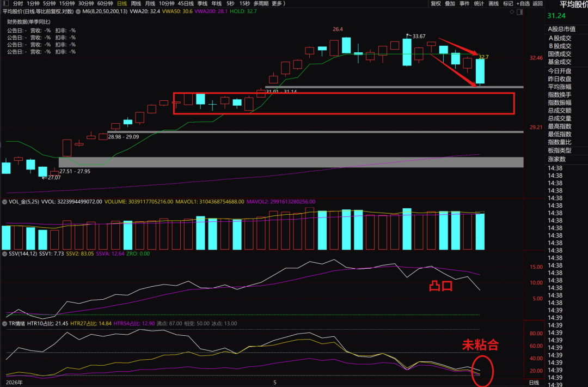Viewport: 588px width, 387px height.
Task: Select the A股成交 row
Action: point(560,38)
